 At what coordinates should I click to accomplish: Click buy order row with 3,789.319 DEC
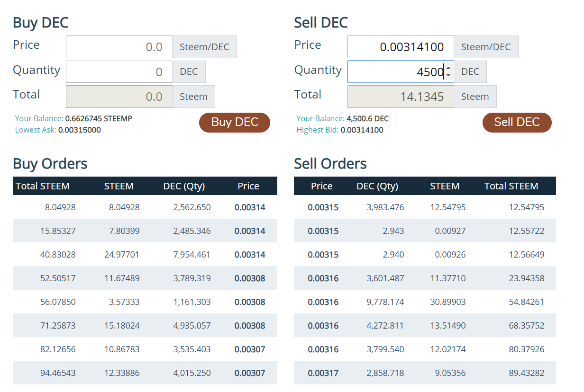pos(145,278)
